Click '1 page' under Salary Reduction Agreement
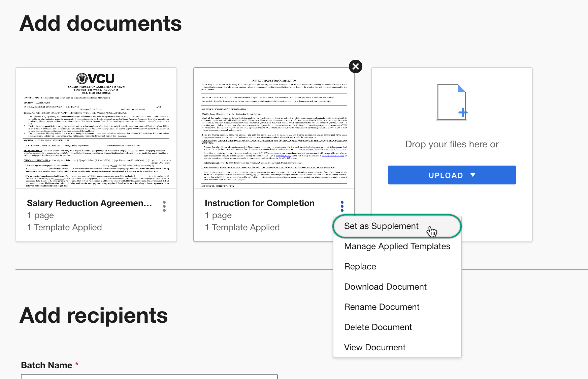This screenshot has height=379, width=588. 40,215
